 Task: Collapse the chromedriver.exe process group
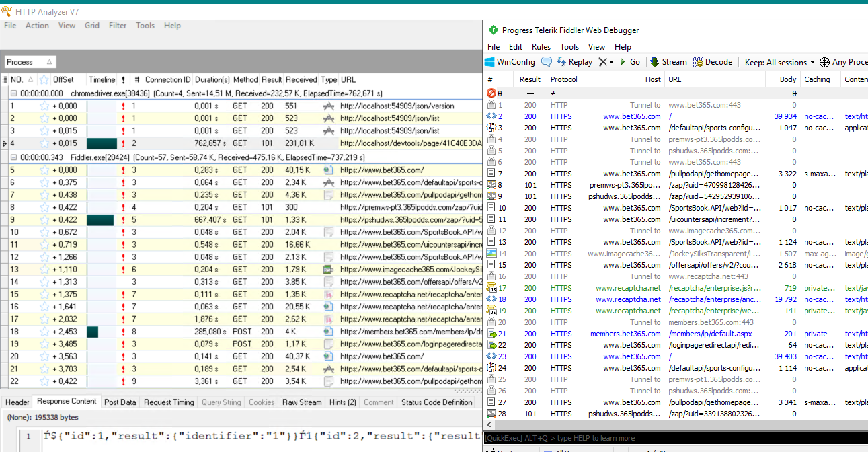click(x=13, y=93)
